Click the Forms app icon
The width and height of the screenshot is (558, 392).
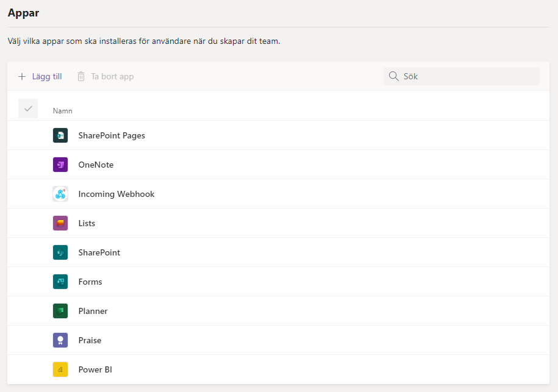coord(60,282)
